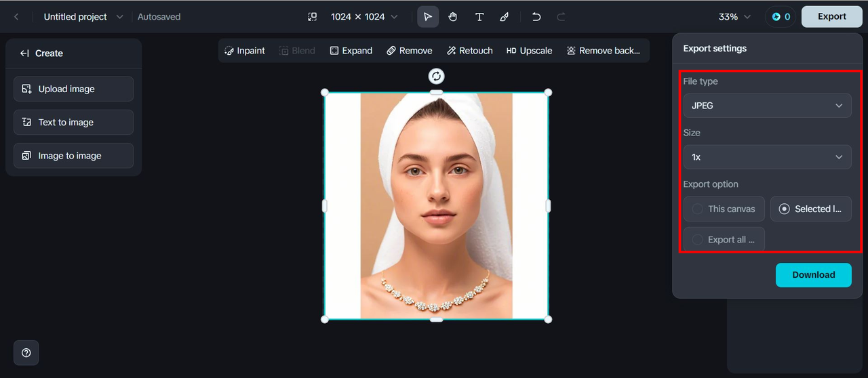Choose Remove background tool
Image resolution: width=868 pixels, height=378 pixels.
(x=603, y=51)
